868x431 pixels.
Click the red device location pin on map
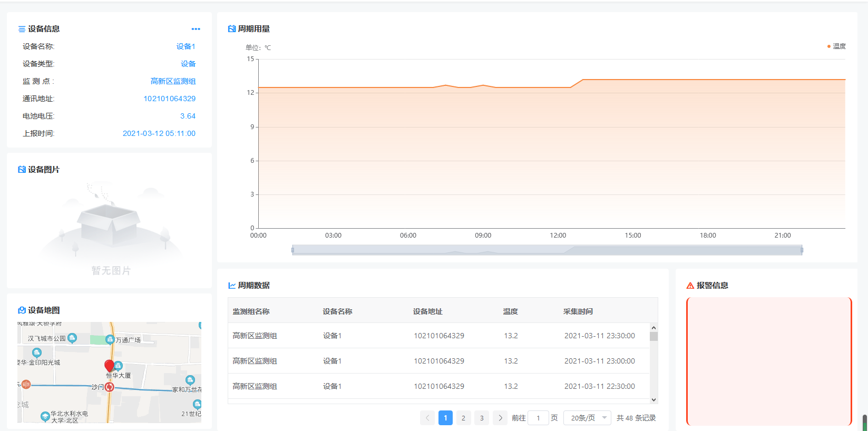(x=110, y=366)
